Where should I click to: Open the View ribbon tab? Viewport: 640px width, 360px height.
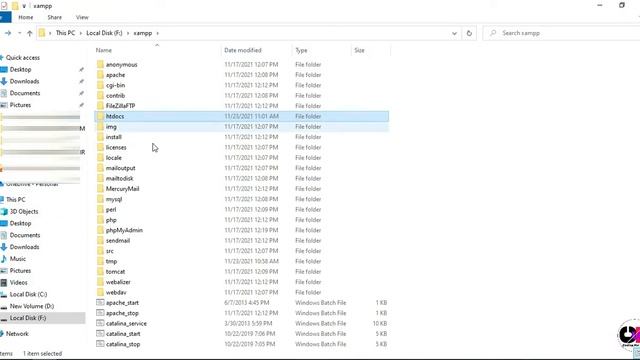[x=82, y=18]
